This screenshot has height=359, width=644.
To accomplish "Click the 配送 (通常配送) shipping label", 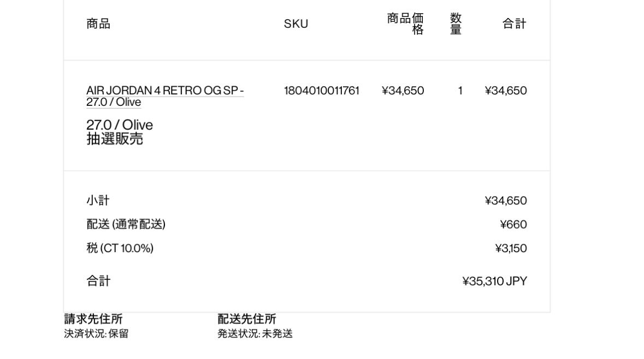I will click(x=126, y=224).
